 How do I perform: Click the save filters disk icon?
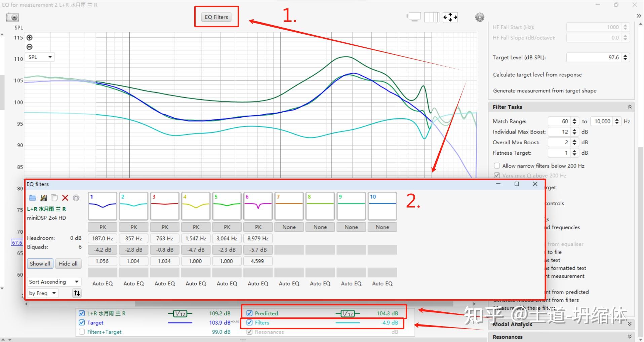[x=43, y=198]
